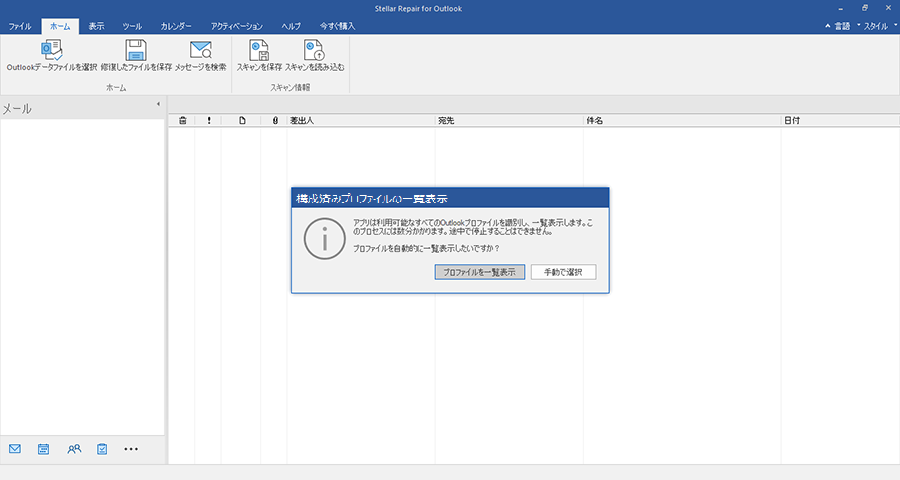Show more navigation options (three dots)
Image resolution: width=900 pixels, height=480 pixels.
131,449
